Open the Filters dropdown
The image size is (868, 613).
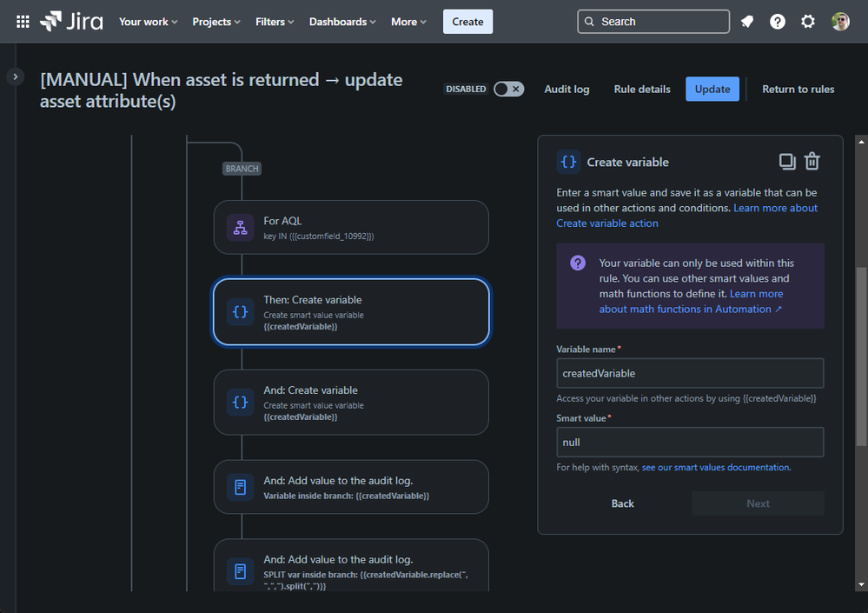tap(275, 22)
